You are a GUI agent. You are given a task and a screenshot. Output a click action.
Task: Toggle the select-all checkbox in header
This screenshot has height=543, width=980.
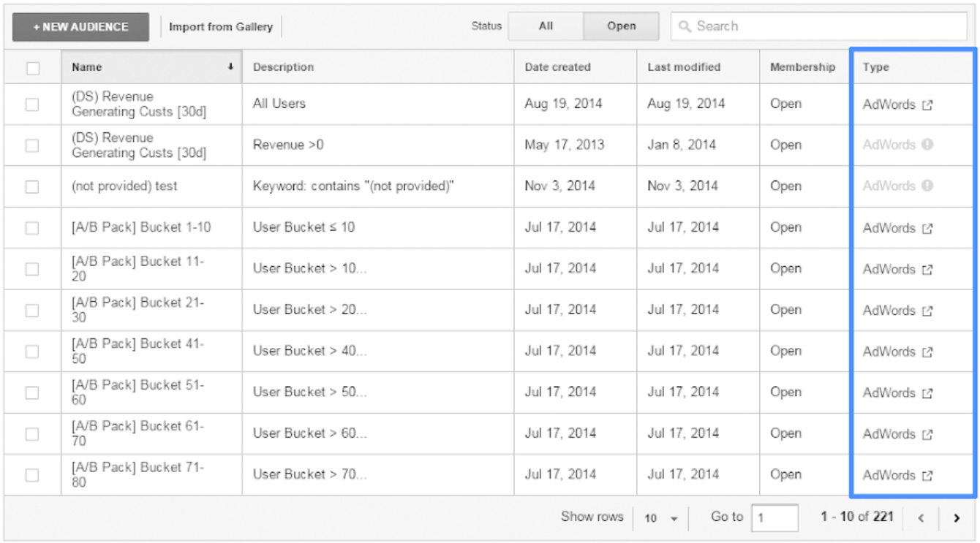tap(32, 68)
